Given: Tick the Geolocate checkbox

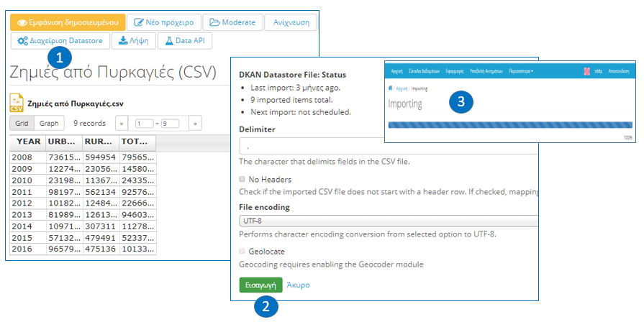Looking at the screenshot, I should (242, 252).
